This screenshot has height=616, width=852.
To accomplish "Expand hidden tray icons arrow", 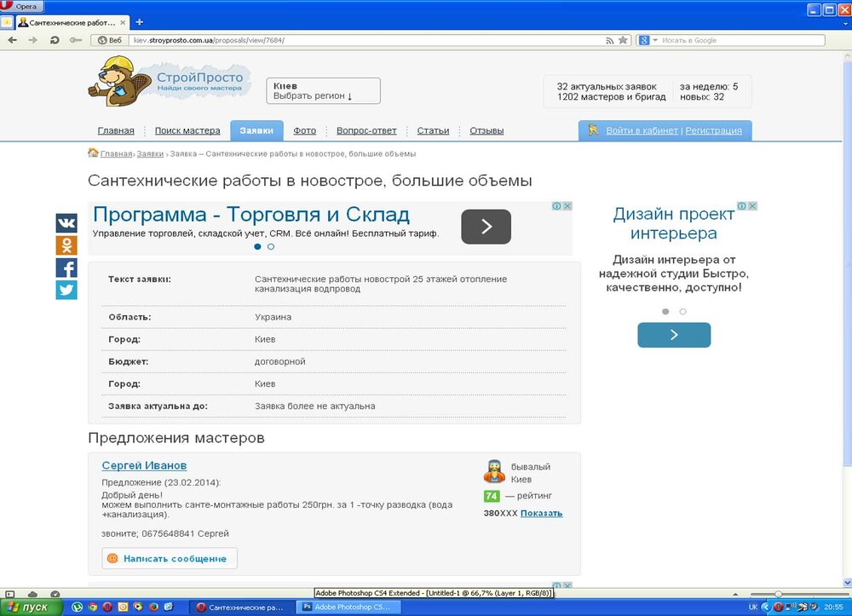I will point(766,607).
